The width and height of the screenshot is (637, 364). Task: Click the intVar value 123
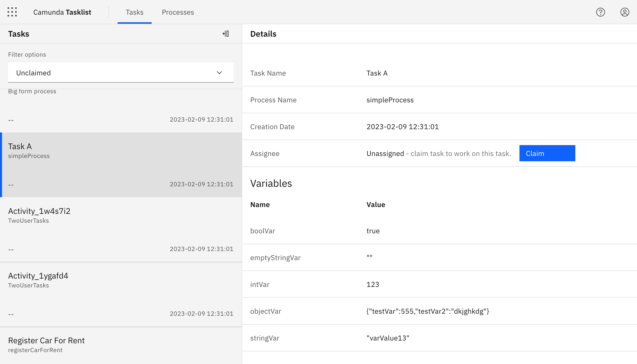click(x=373, y=284)
